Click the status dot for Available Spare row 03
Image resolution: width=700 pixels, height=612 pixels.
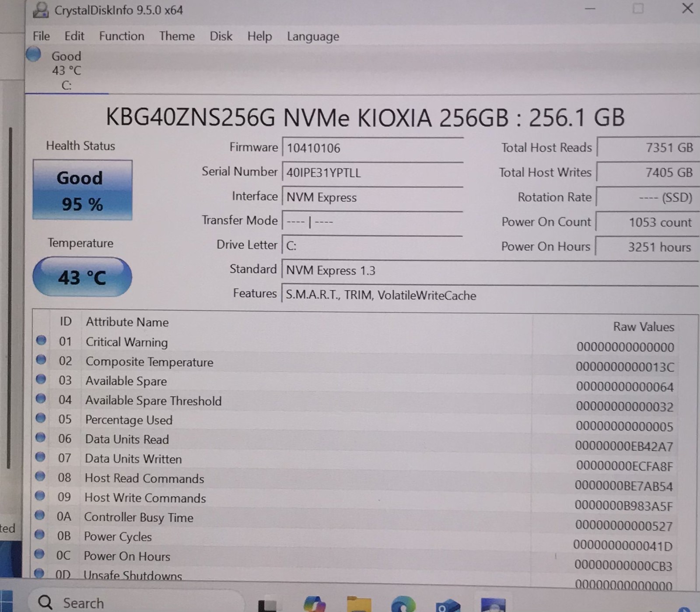pos(41,379)
